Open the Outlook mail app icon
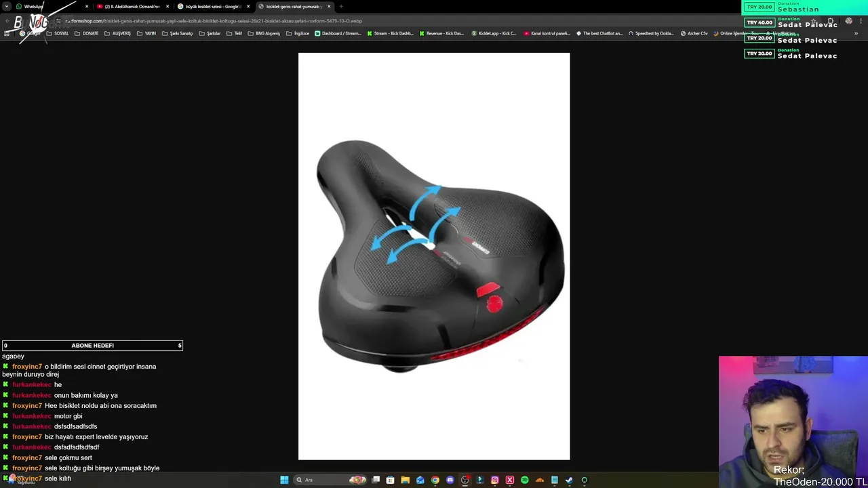 point(420,480)
